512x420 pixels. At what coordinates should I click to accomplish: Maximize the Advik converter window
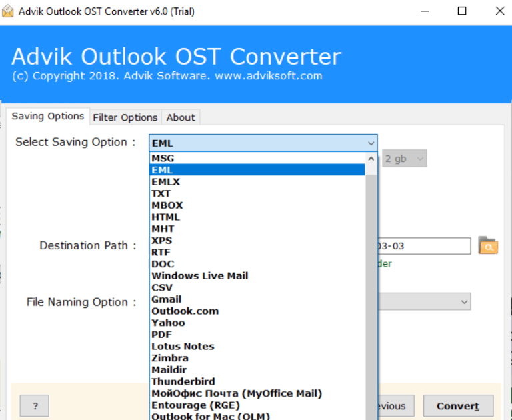coord(462,11)
